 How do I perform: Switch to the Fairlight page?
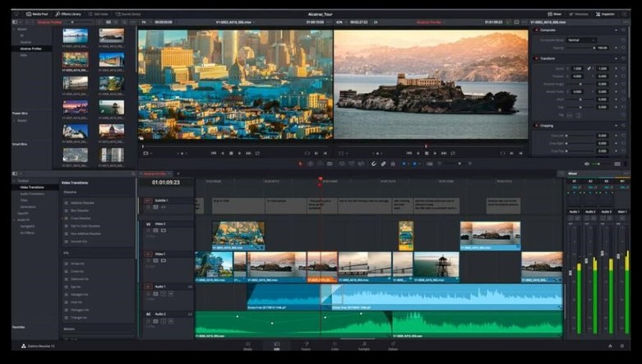(364, 346)
